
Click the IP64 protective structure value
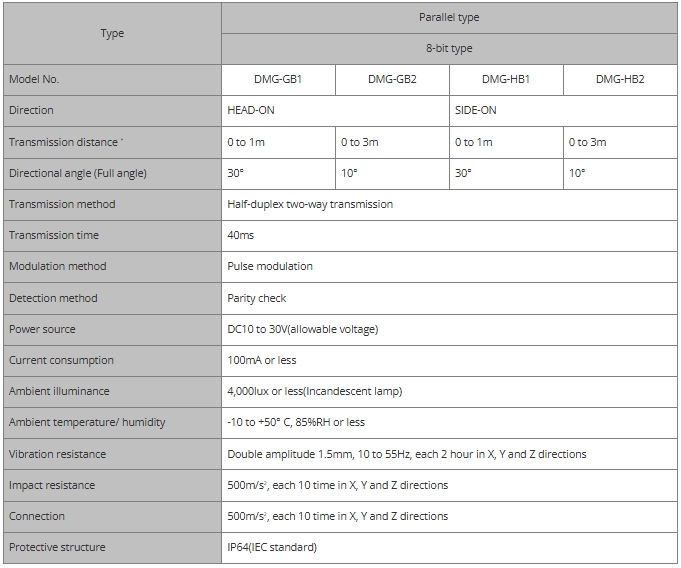(272, 547)
